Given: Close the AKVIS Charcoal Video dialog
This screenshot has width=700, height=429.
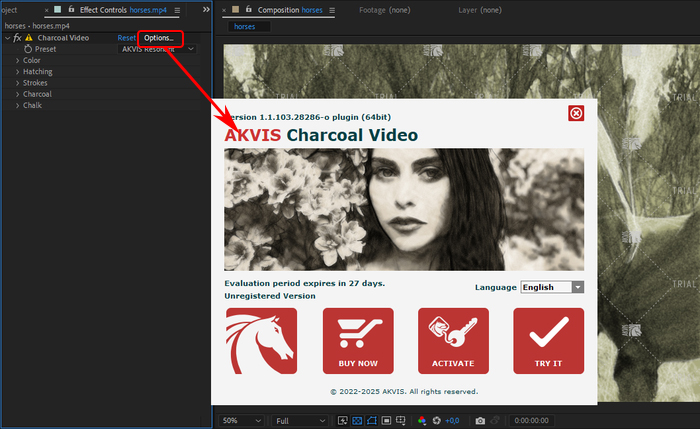Looking at the screenshot, I should pos(576,113).
